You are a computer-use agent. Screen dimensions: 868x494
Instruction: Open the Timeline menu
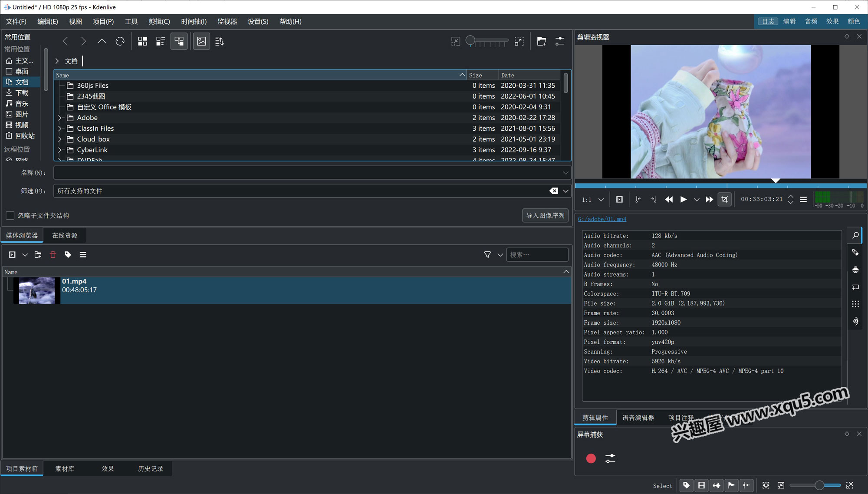pos(194,21)
